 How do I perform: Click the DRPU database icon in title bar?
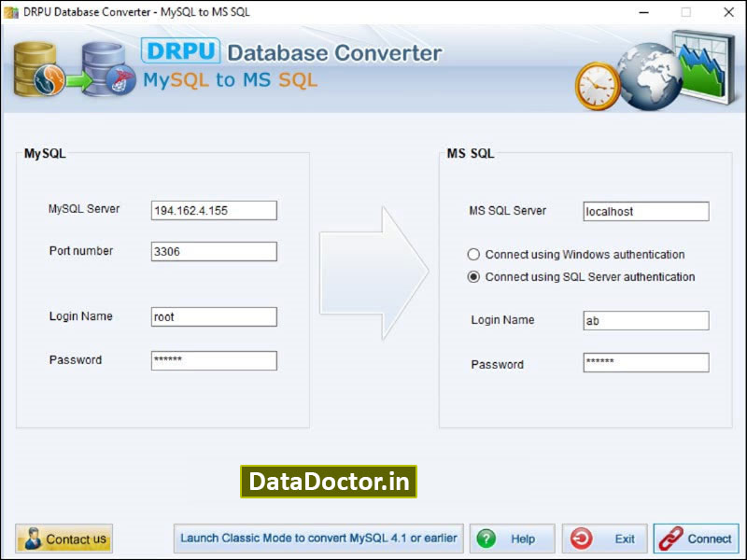(x=10, y=12)
